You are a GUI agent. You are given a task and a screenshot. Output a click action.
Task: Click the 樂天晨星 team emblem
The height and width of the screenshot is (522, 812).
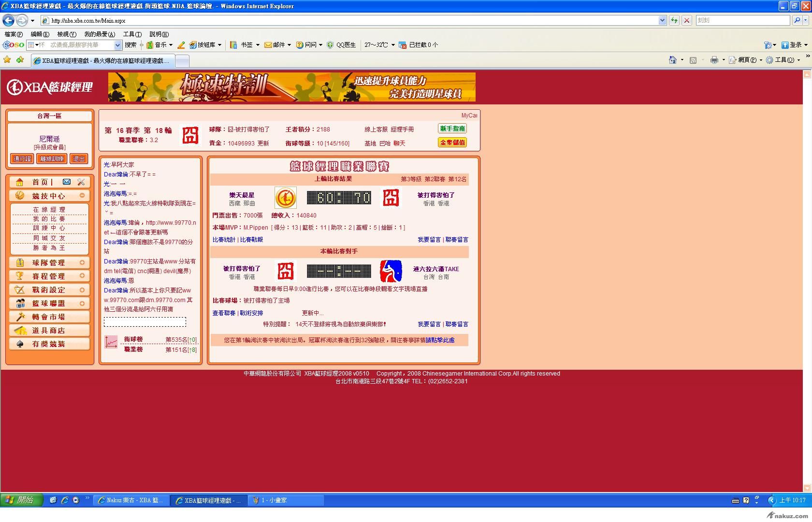286,198
